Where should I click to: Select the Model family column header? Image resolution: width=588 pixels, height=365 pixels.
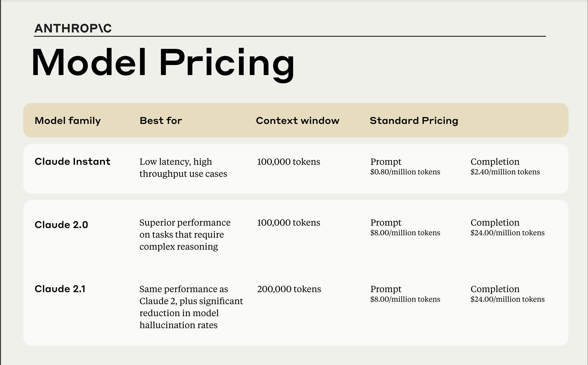point(68,121)
